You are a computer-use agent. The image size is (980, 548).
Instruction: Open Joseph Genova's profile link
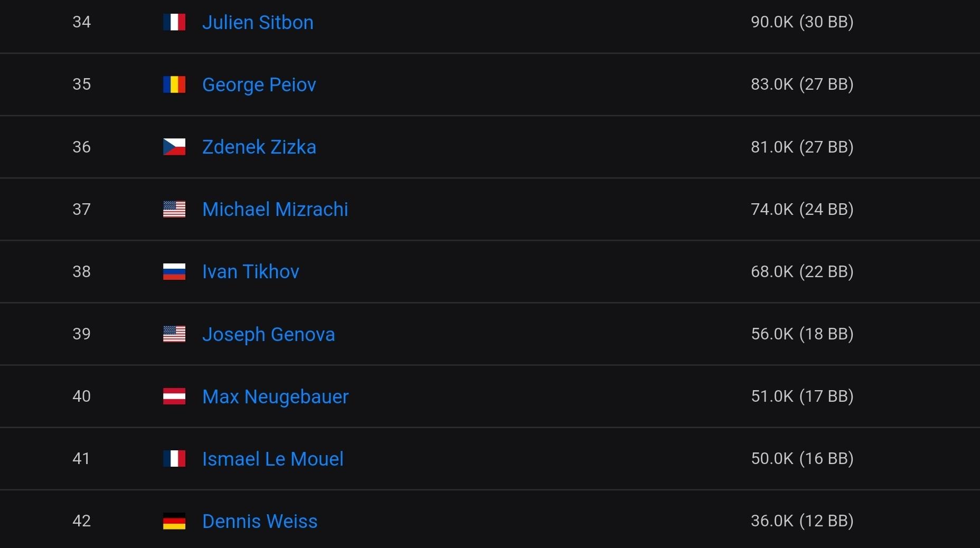268,334
